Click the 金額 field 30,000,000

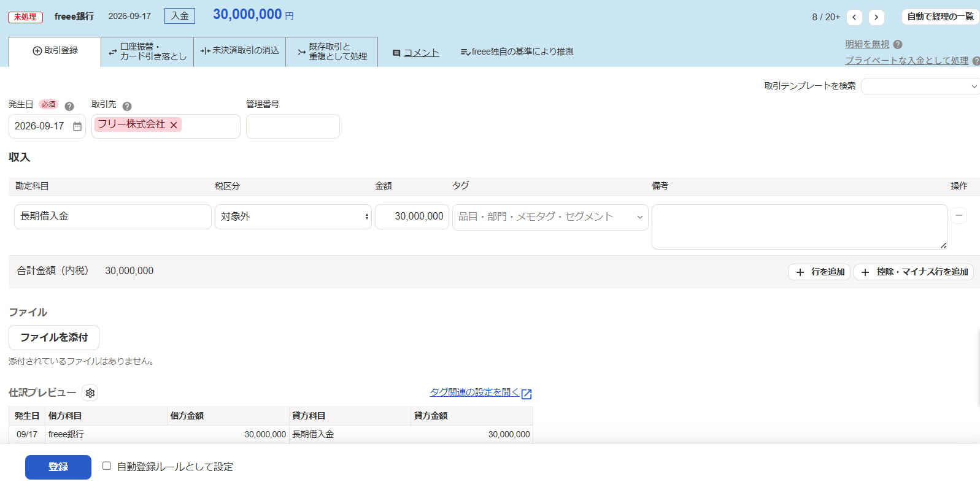(x=412, y=216)
